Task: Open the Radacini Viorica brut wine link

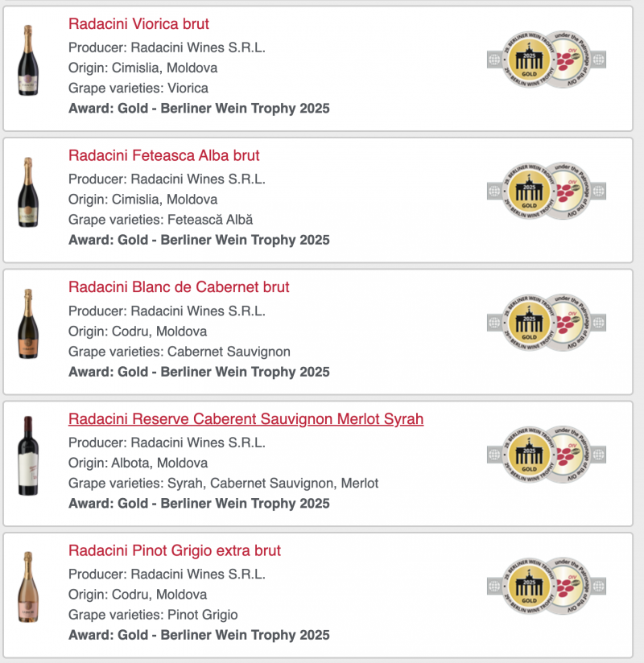Action: 138,24
